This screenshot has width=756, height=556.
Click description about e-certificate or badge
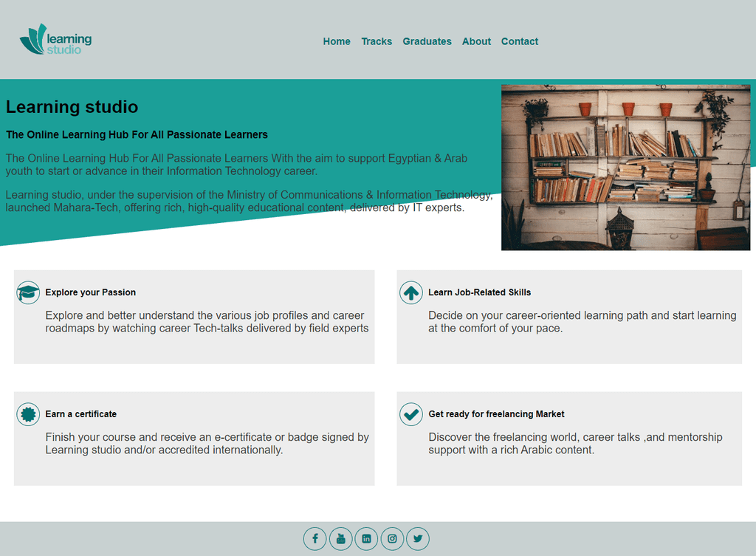207,443
